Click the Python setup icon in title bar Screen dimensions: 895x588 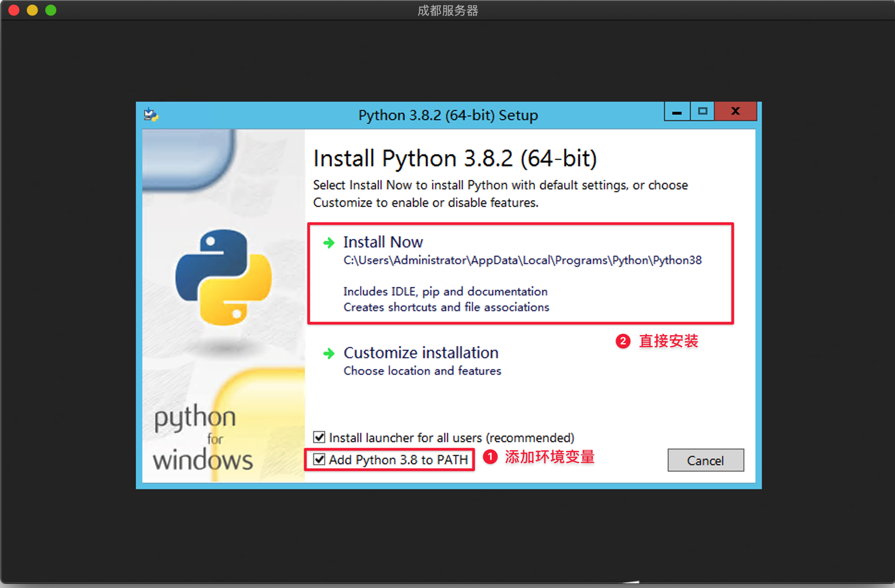point(151,114)
